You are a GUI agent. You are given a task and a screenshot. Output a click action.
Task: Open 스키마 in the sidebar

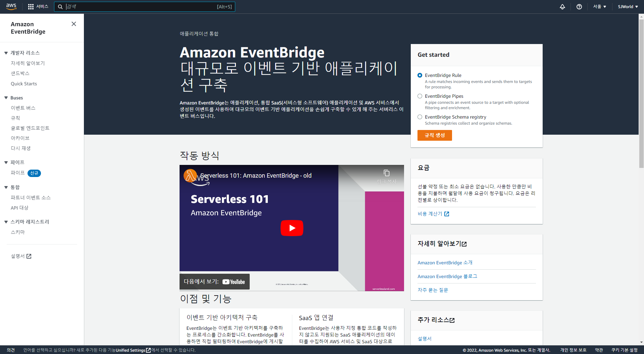tap(18, 232)
